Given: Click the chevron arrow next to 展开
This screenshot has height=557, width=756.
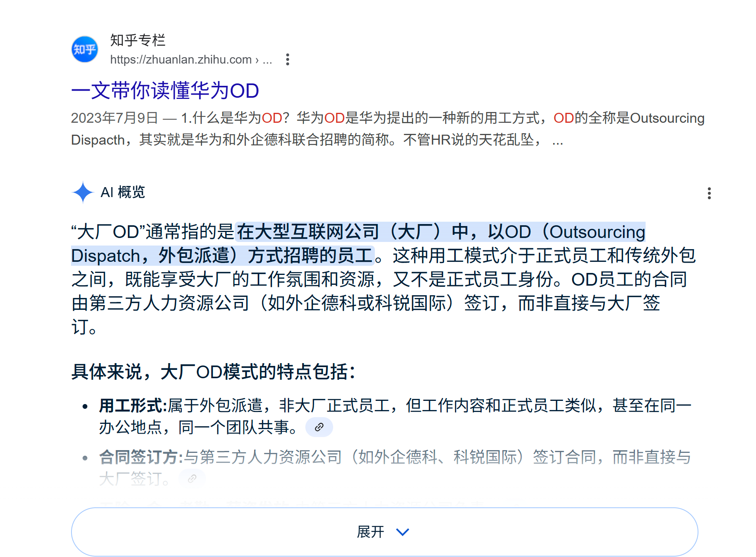Looking at the screenshot, I should [403, 532].
